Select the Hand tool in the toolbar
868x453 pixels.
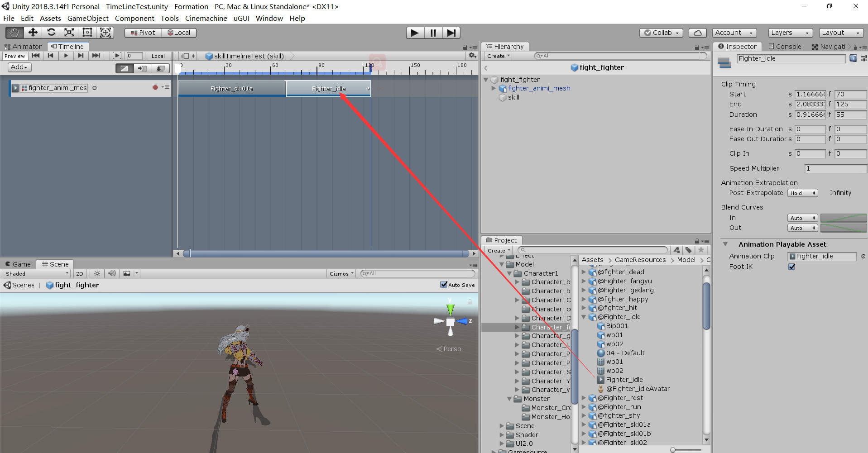coord(14,33)
